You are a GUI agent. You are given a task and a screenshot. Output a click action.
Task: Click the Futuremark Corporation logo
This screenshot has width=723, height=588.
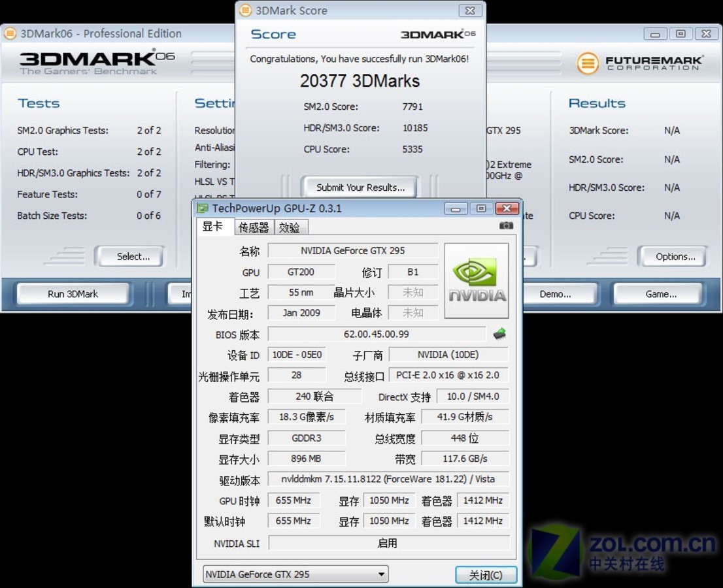coord(639,63)
